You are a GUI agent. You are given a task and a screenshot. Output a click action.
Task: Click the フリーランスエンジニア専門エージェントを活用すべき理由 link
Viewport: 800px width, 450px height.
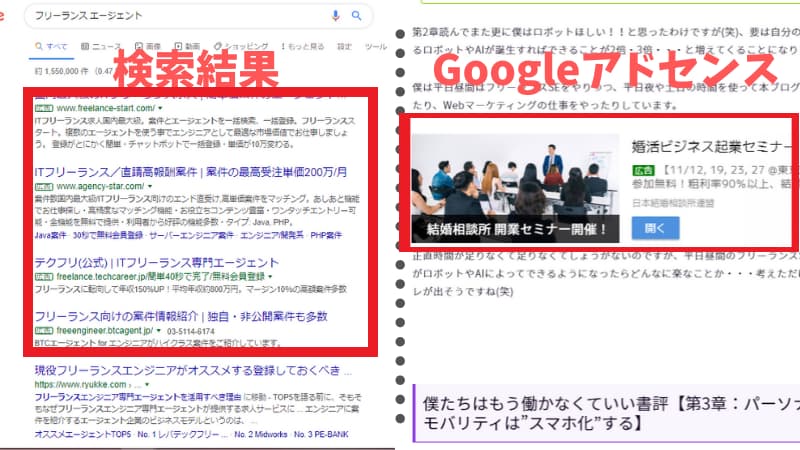coord(138,397)
